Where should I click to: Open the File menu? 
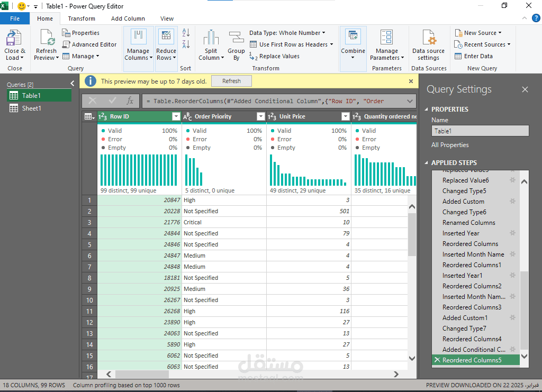pyautogui.click(x=15, y=19)
